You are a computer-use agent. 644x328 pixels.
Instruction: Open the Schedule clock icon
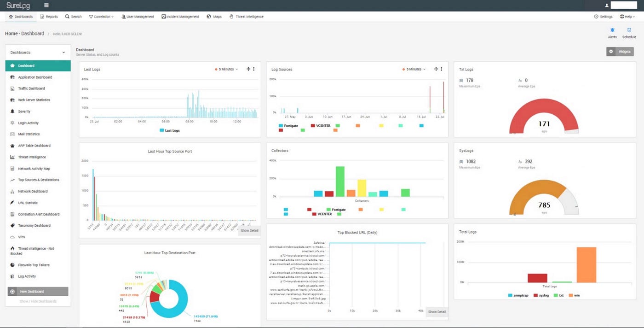pos(629,30)
